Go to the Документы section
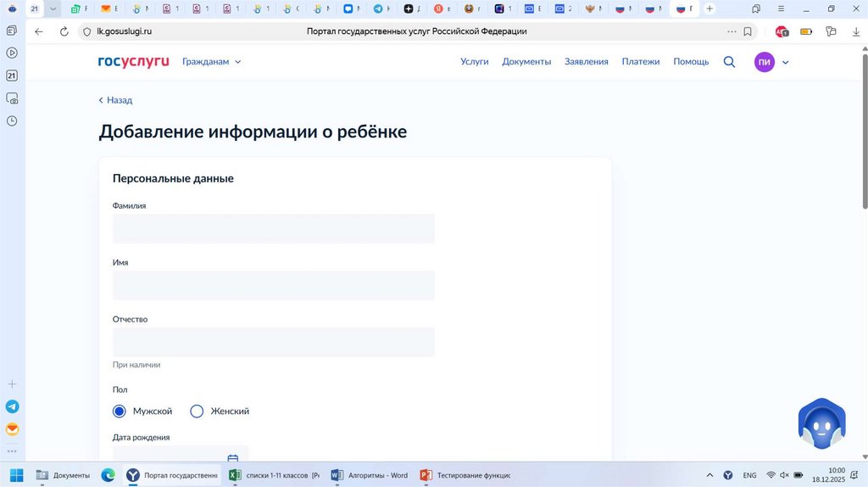The image size is (868, 487). (x=526, y=62)
